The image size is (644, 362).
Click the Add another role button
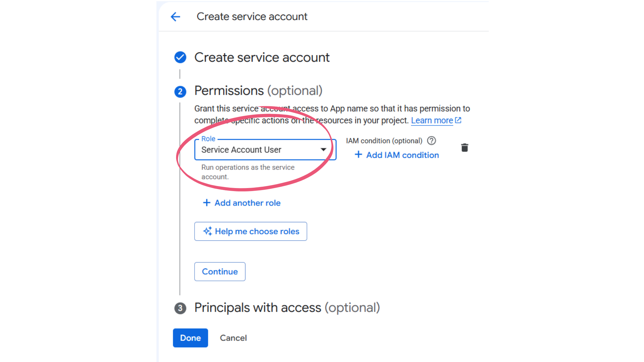(242, 203)
